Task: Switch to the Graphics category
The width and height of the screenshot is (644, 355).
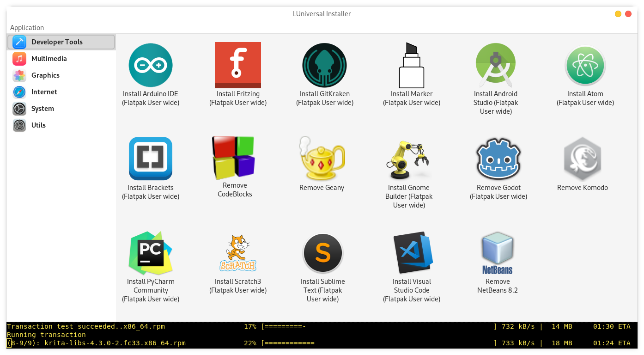Action: [61, 75]
